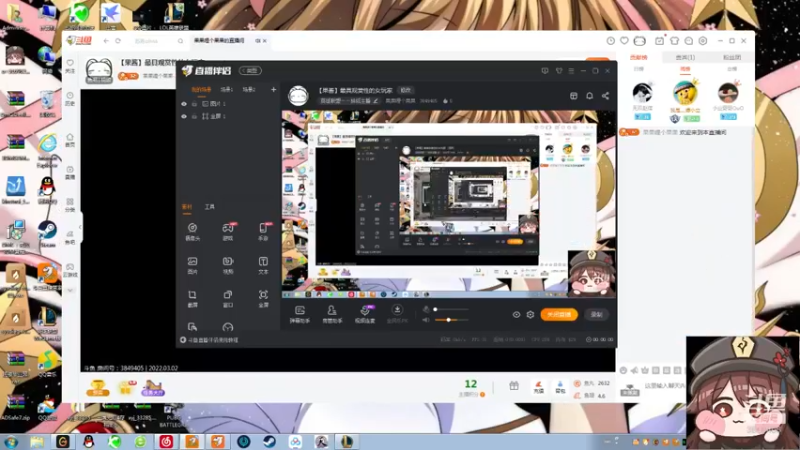Screen dimensions: 800x450
Task: Open the 工具 tools tab
Action: (x=210, y=207)
